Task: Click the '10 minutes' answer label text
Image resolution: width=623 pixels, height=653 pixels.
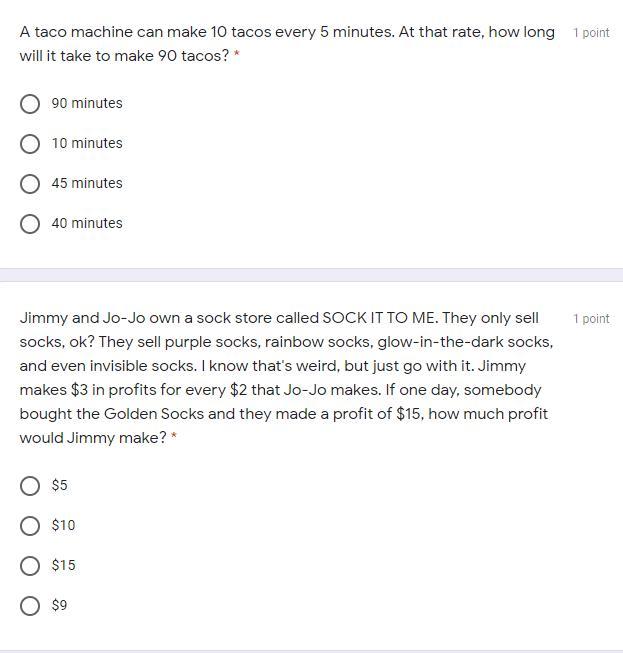Action: tap(87, 144)
